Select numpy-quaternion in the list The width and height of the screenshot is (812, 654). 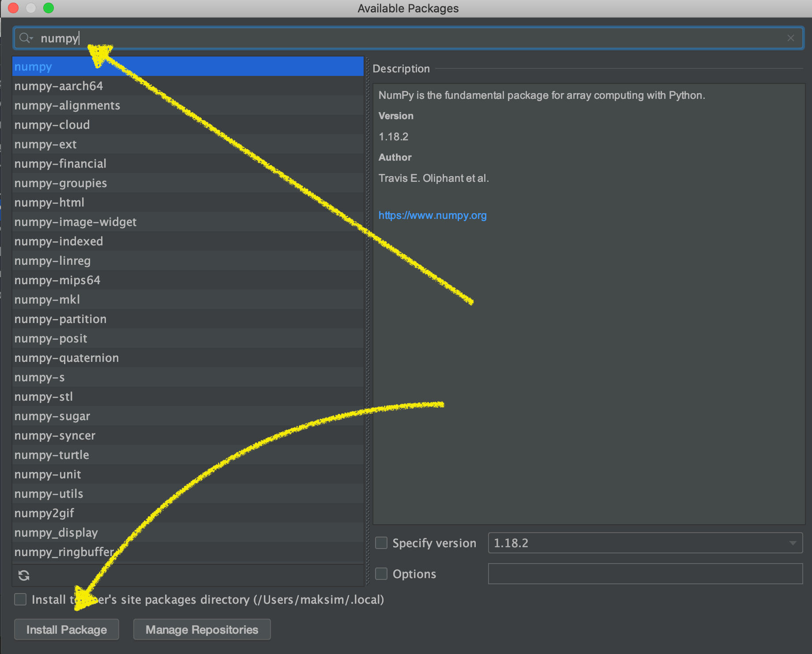[188, 357]
